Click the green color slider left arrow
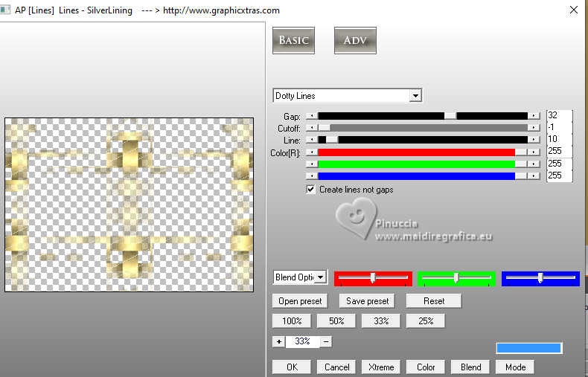This screenshot has height=377, width=588. click(312, 164)
